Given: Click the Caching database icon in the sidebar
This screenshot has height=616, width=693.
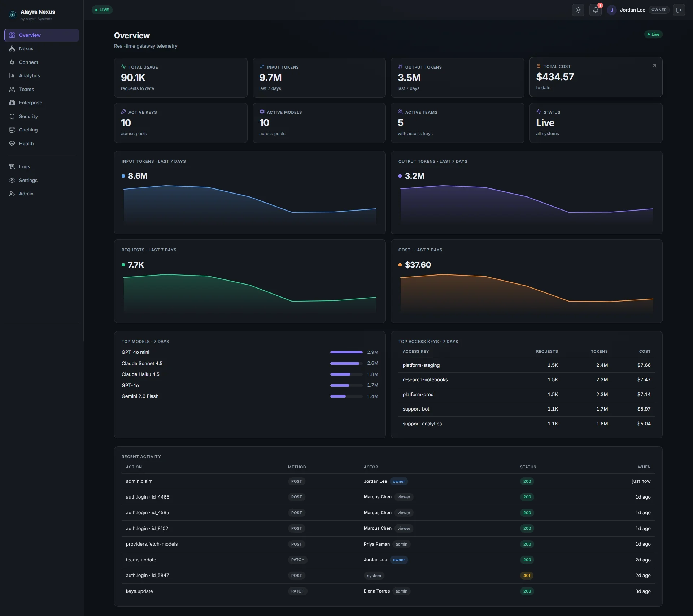Looking at the screenshot, I should (12, 130).
